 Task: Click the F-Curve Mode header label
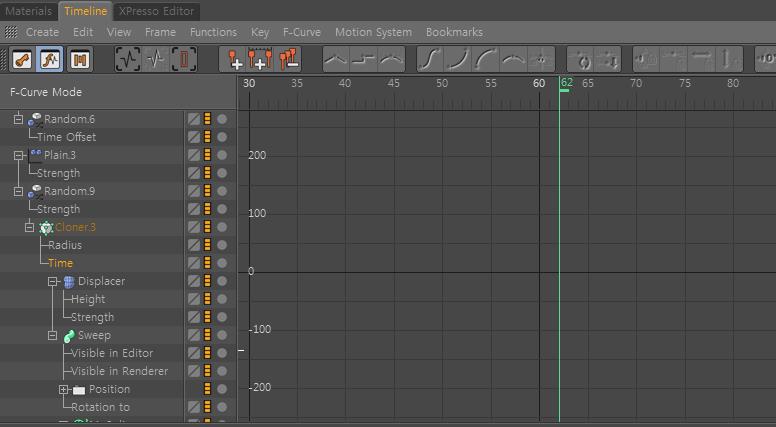point(46,92)
